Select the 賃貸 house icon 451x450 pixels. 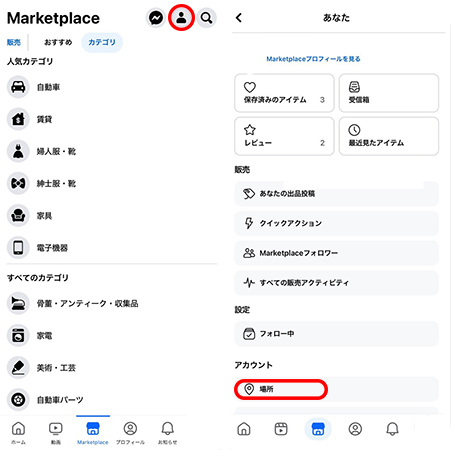pos(18,119)
